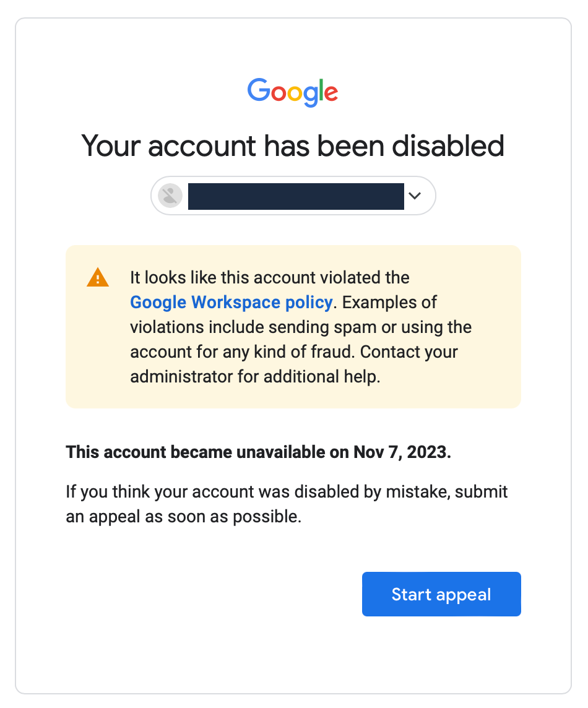Click "It looks like this account violated" text
The width and height of the screenshot is (588, 708).
click(x=270, y=277)
